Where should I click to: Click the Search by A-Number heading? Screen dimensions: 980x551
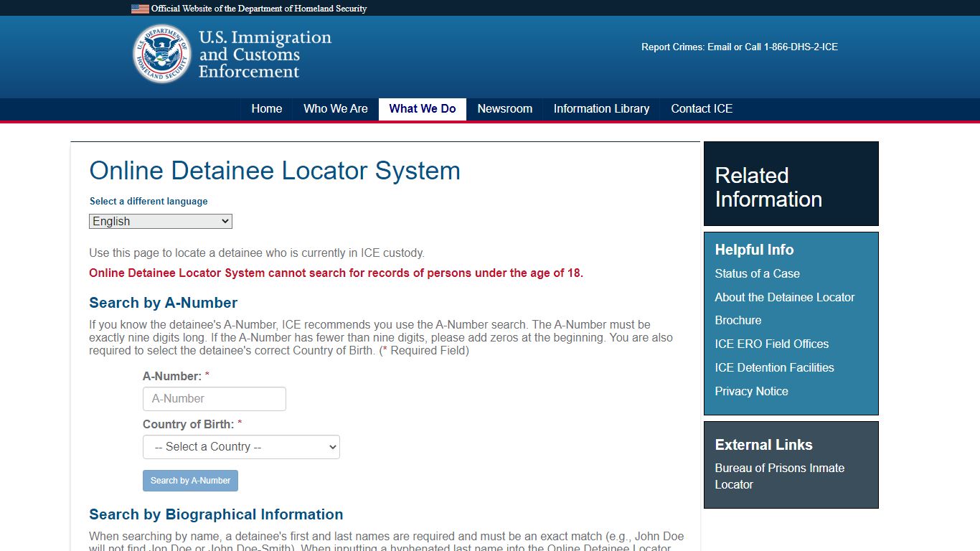[163, 303]
